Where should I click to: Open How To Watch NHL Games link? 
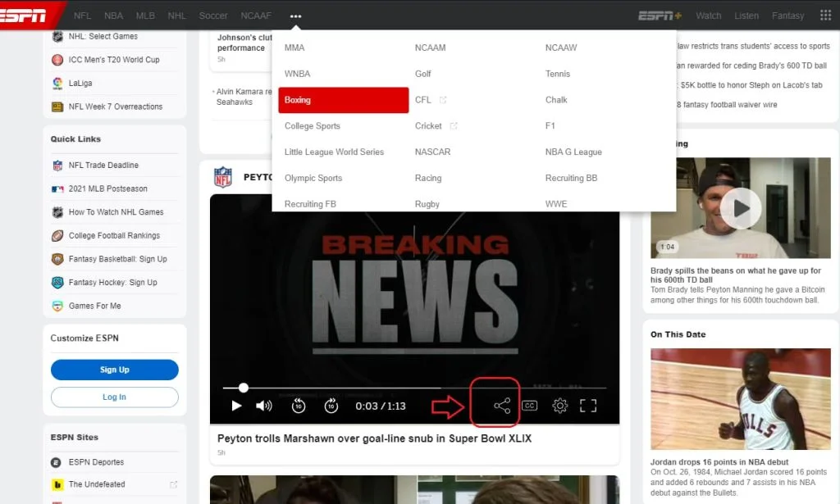[x=116, y=212]
